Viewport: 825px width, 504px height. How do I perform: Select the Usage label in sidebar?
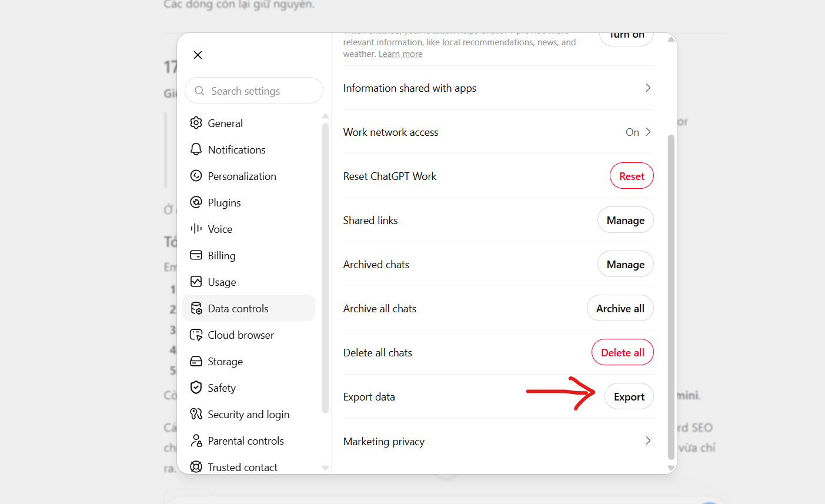(x=222, y=282)
